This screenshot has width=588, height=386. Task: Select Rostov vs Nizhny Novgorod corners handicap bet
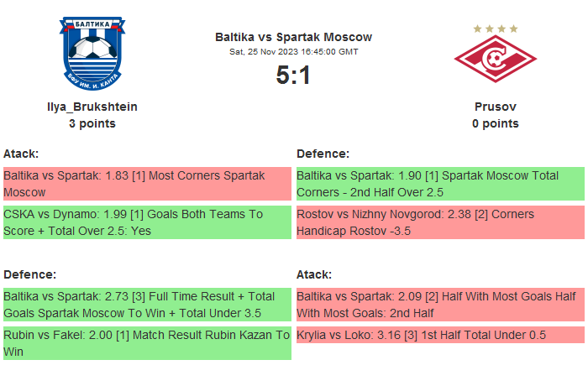click(440, 222)
